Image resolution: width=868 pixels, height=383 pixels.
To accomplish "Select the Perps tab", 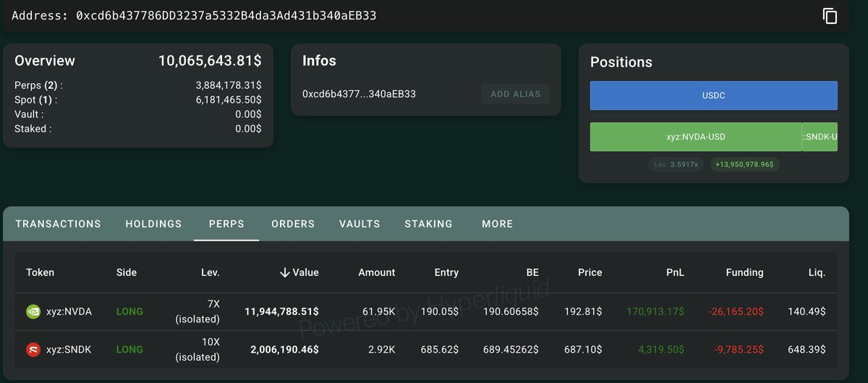I will click(x=226, y=224).
